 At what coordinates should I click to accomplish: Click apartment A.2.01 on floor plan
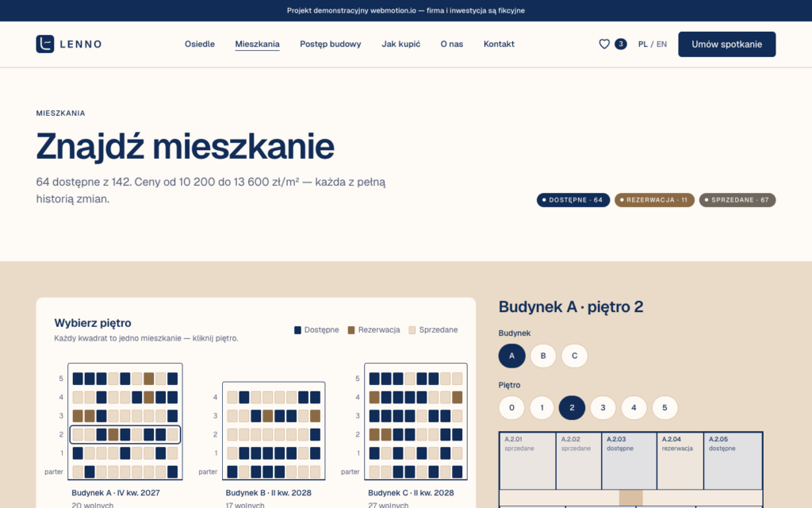coord(527,461)
